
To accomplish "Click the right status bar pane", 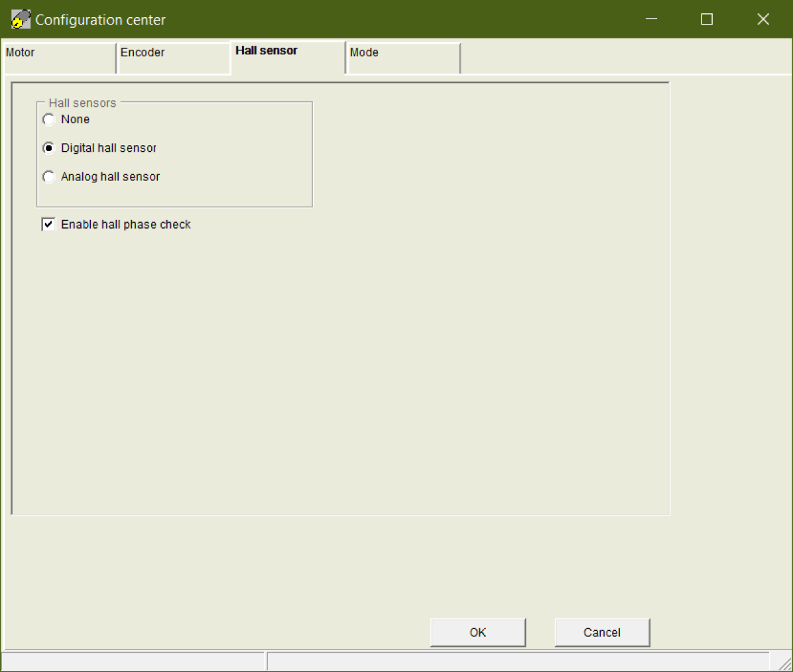I will pyautogui.click(x=517, y=661).
